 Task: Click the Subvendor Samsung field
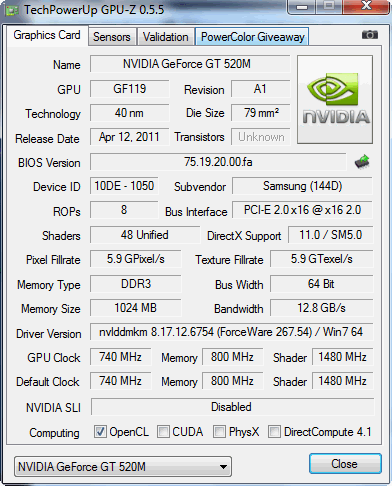[x=302, y=186]
